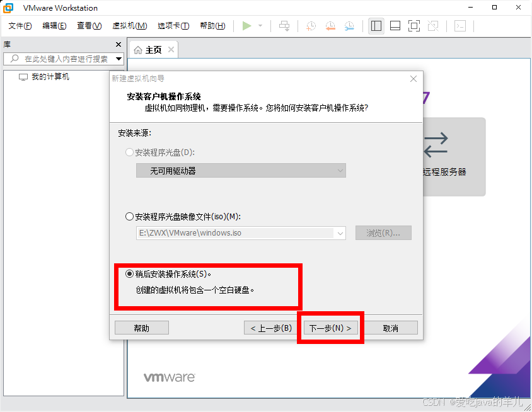Click the 创建的虚拟机将包含一个空白硬盘 text
The height and width of the screenshot is (412, 532).
[x=195, y=290]
